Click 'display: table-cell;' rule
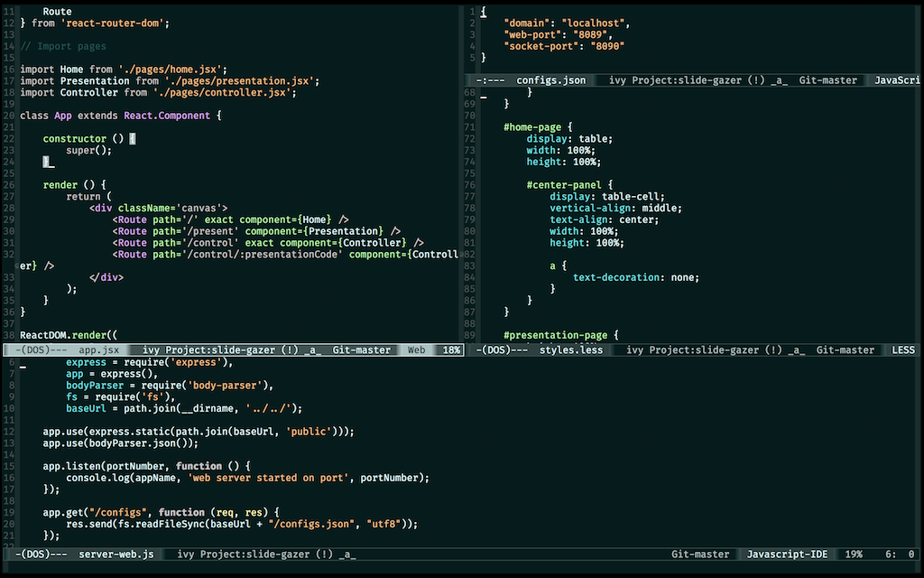This screenshot has height=578, width=924. click(607, 196)
